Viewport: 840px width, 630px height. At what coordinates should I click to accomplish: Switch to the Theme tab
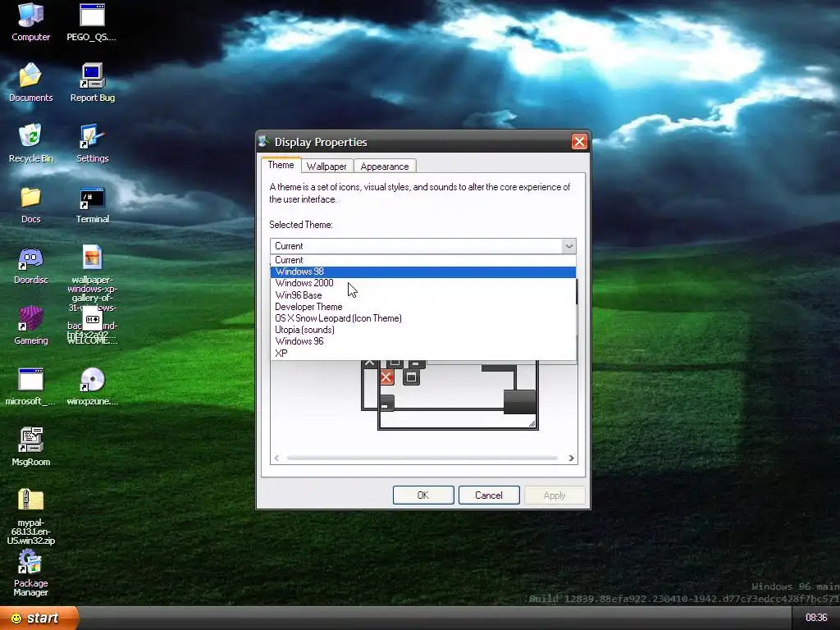[281, 165]
